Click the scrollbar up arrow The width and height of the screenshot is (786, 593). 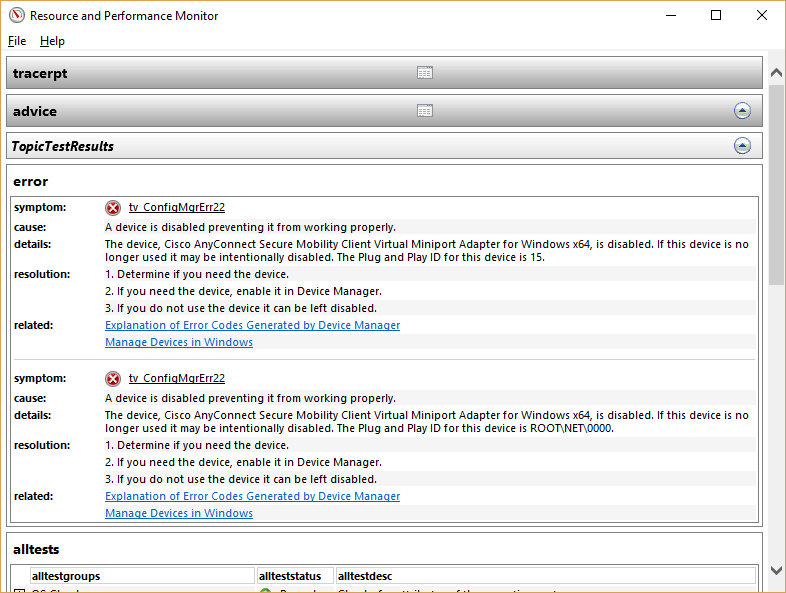776,74
